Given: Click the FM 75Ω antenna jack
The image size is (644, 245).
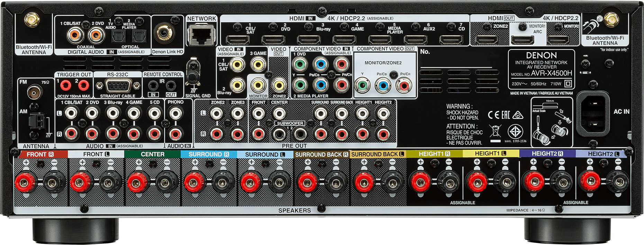Looking at the screenshot, I should click(x=35, y=92).
